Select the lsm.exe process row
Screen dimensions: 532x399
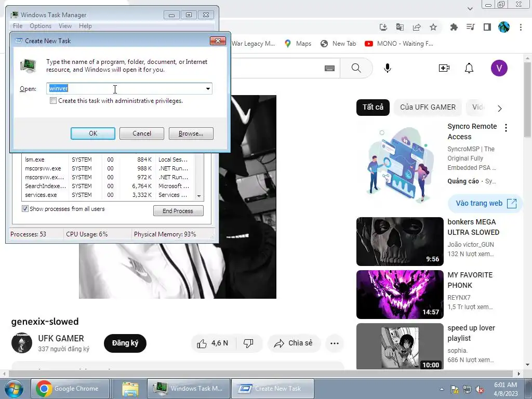pos(108,159)
